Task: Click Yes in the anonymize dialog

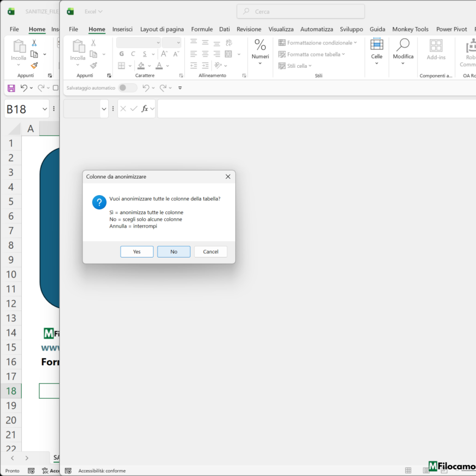Action: click(x=137, y=251)
